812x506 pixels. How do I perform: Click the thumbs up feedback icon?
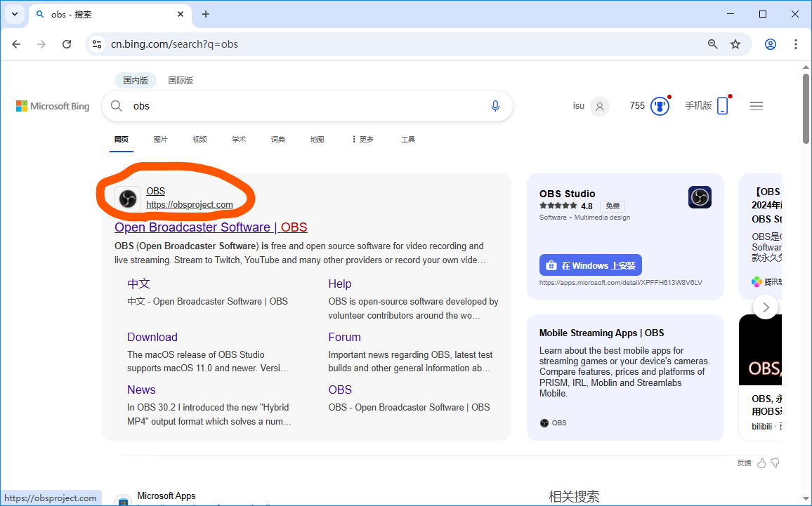(761, 463)
